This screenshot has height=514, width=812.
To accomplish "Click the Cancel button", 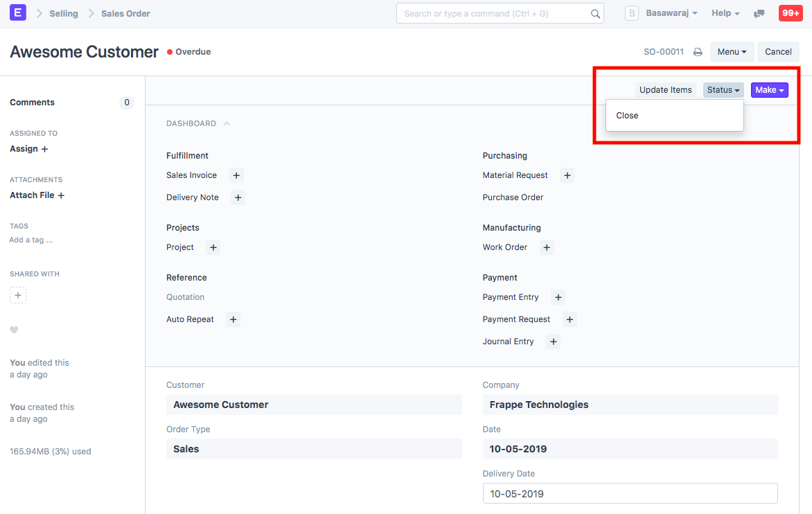I will pyautogui.click(x=778, y=52).
